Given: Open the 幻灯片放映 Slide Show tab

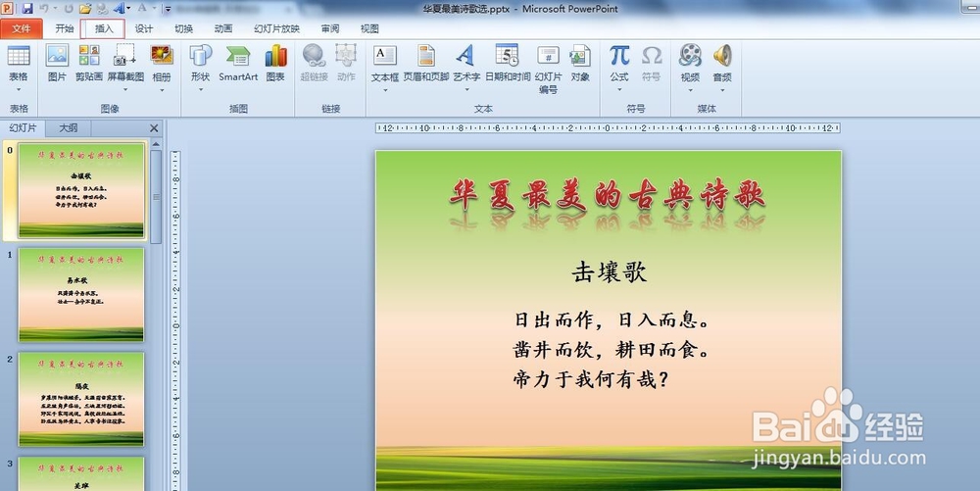Looking at the screenshot, I should click(277, 28).
